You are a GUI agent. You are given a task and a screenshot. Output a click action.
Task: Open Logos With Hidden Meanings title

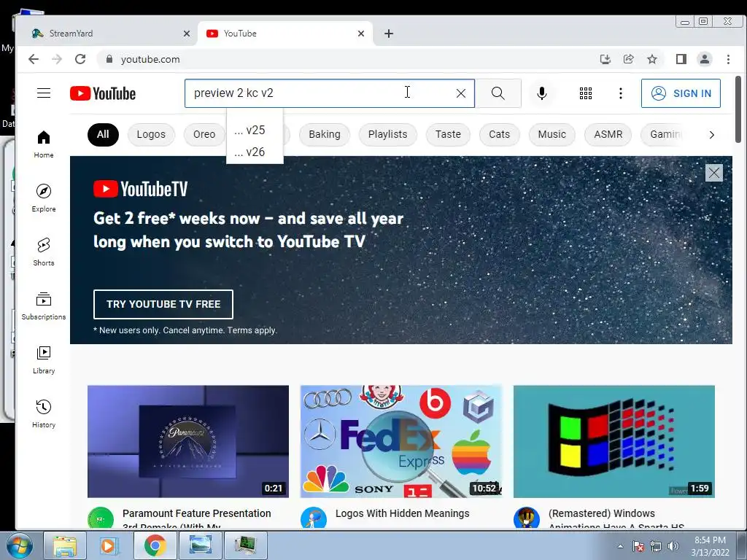402,513
